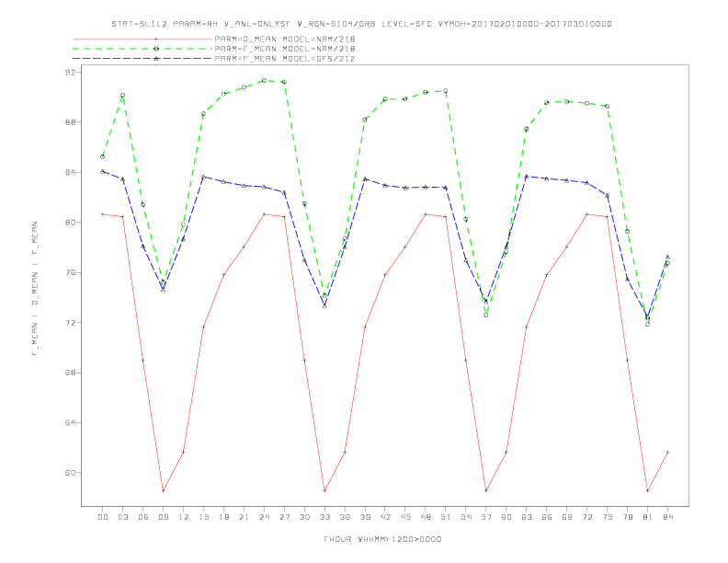Click x-axis forecast hour label 18
Screen dimensions: 728x563
tap(223, 517)
